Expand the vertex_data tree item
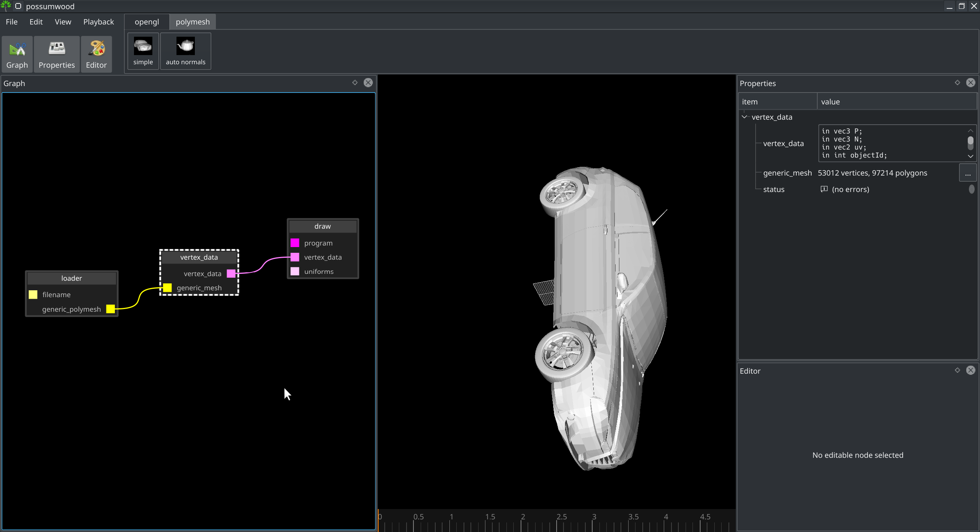Image resolution: width=980 pixels, height=532 pixels. pos(744,117)
